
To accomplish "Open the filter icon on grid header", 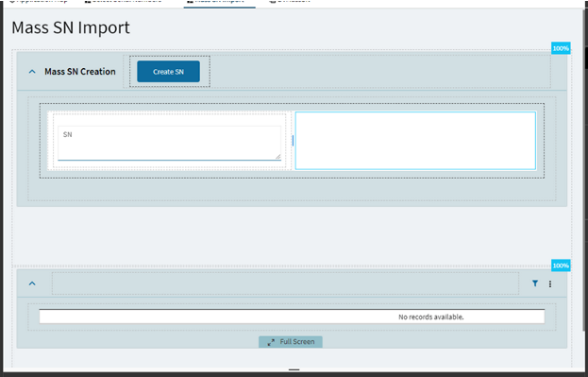I will pos(535,283).
